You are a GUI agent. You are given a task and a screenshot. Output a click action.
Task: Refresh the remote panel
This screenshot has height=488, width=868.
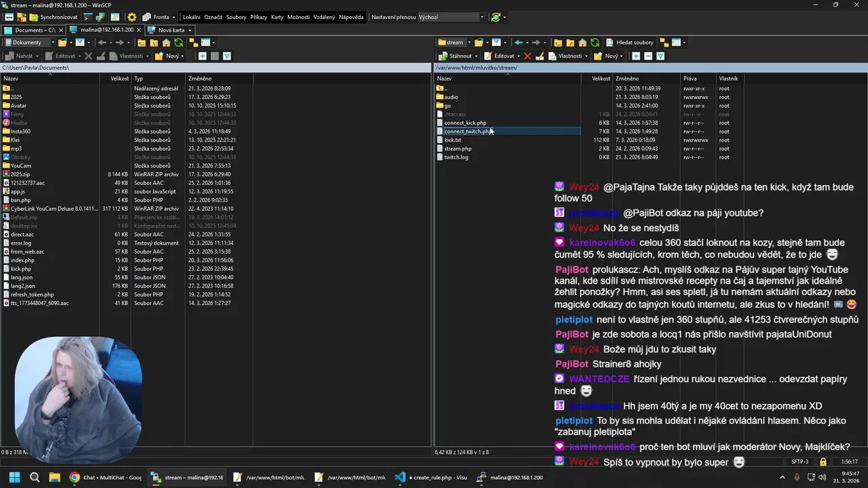595,42
